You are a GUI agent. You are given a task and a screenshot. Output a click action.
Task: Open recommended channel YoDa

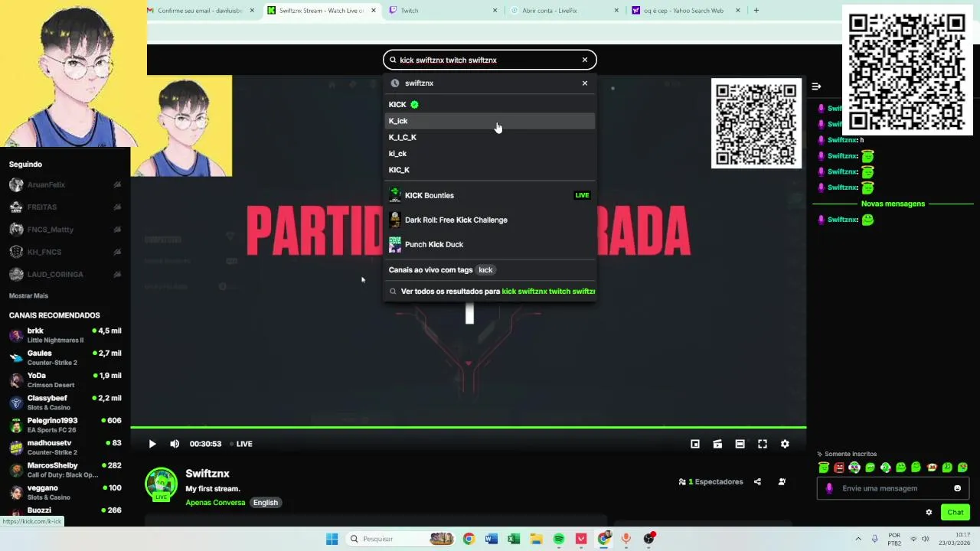pos(65,380)
